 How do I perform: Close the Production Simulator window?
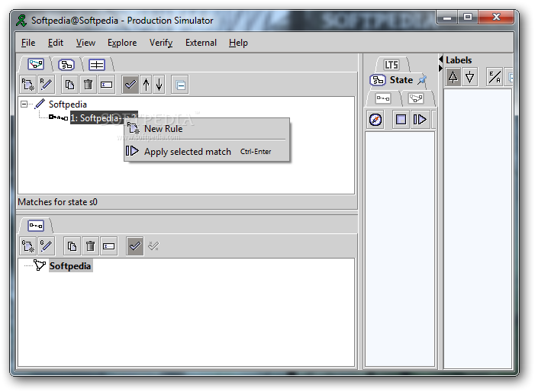tap(496, 17)
